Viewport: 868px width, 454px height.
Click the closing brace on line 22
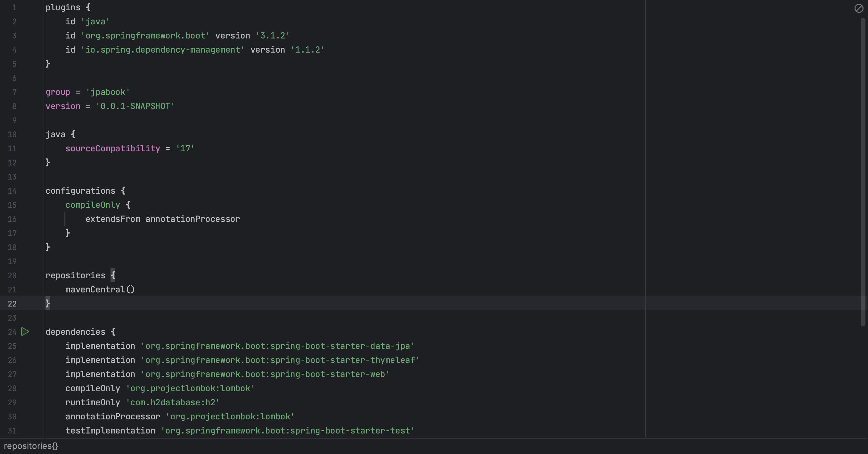[x=48, y=304]
